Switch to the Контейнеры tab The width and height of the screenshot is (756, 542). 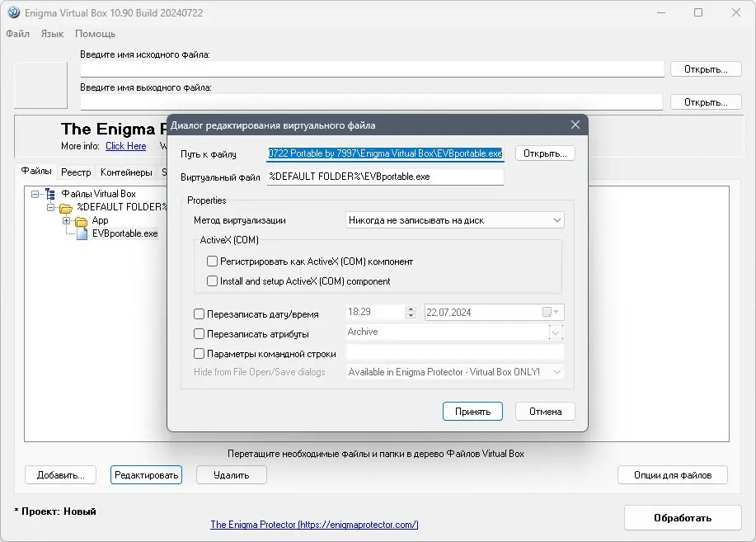click(126, 172)
